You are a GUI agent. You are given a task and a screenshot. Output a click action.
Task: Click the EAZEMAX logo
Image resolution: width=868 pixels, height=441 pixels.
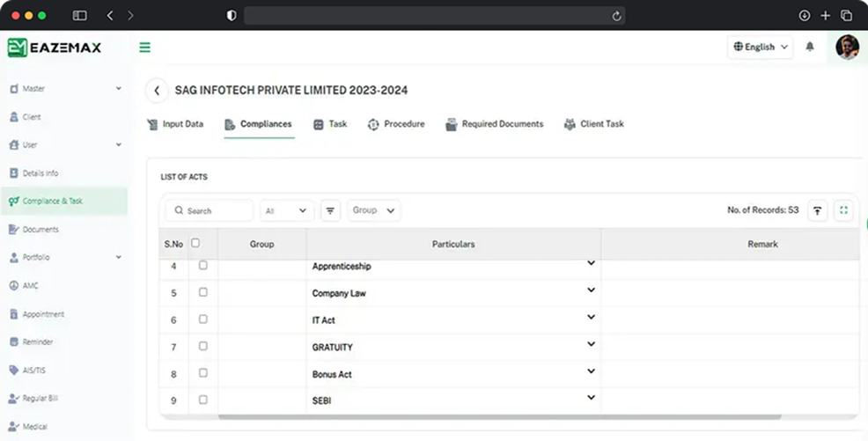[55, 48]
